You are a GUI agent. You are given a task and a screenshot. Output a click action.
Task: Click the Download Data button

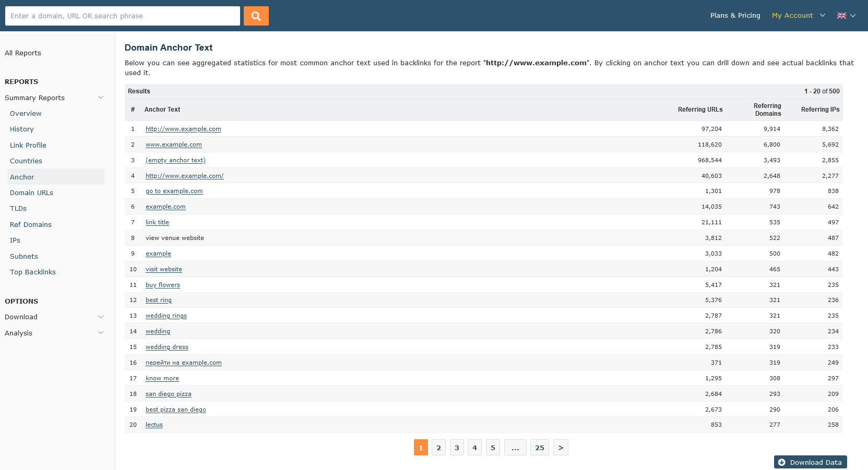coord(810,462)
